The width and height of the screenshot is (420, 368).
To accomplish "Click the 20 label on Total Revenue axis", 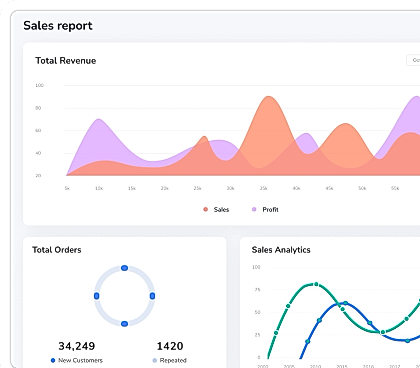I will [38, 175].
